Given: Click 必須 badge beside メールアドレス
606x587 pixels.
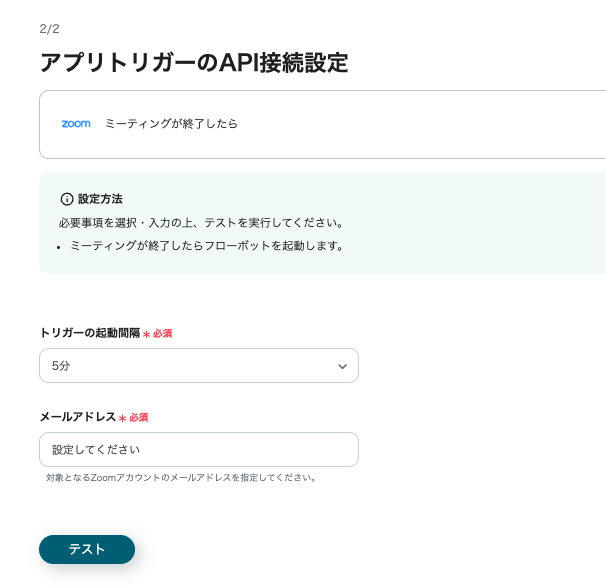Looking at the screenshot, I should coord(138,418).
